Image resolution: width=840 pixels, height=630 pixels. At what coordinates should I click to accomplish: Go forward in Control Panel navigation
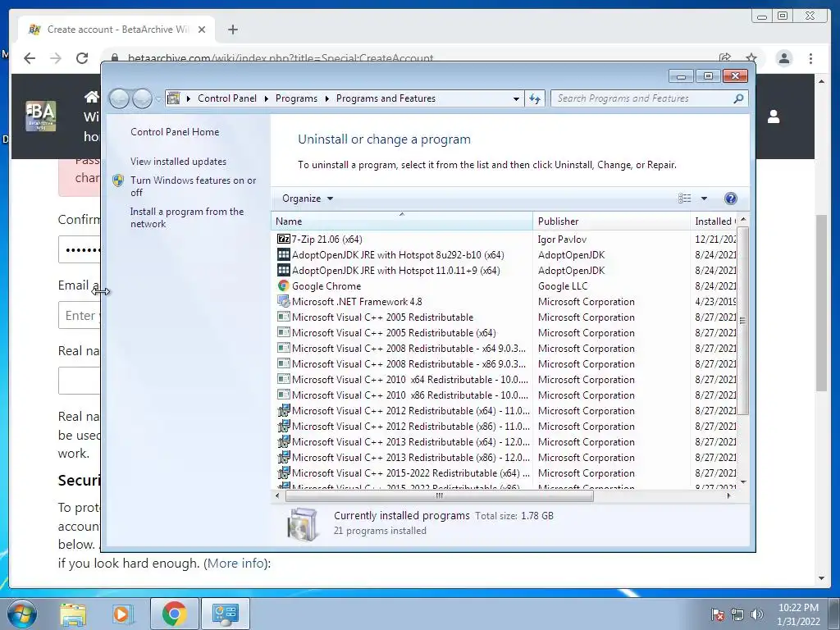(142, 98)
